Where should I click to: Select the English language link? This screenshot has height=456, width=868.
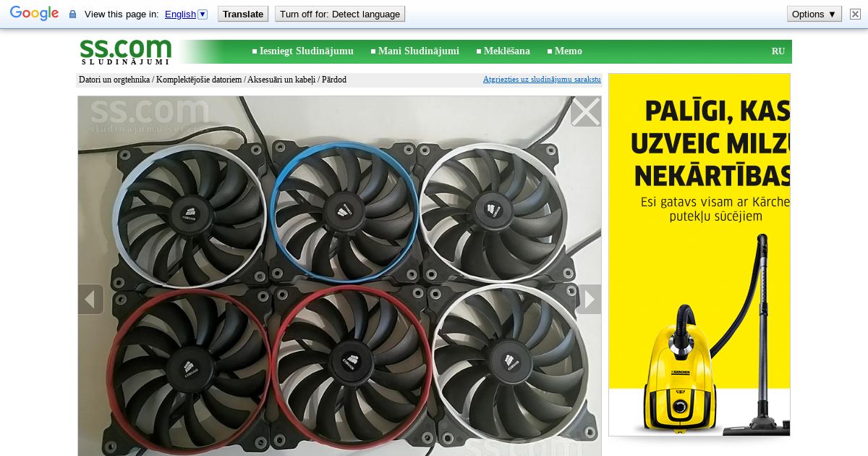[x=180, y=14]
